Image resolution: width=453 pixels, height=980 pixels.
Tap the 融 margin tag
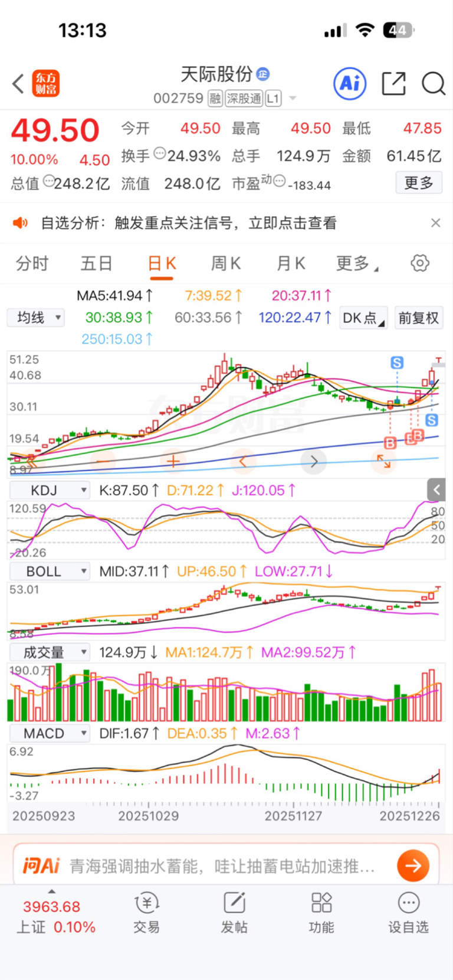215,99
